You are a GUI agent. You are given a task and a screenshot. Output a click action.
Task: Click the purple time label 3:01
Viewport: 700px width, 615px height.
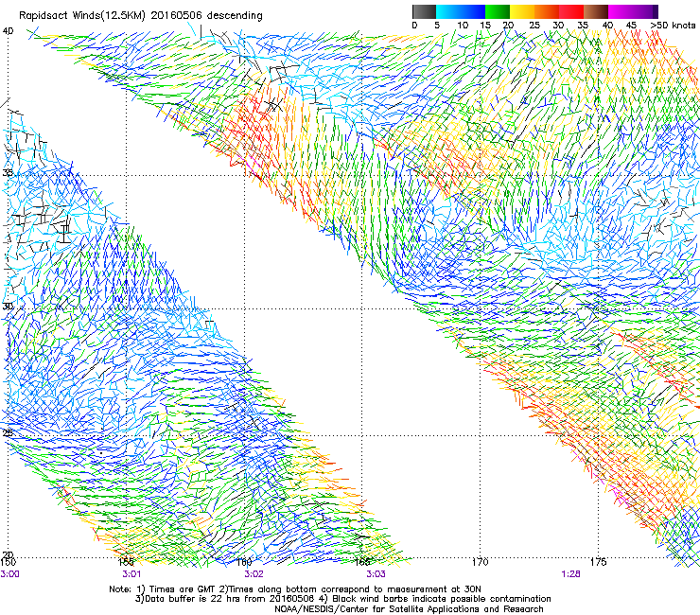click(131, 574)
